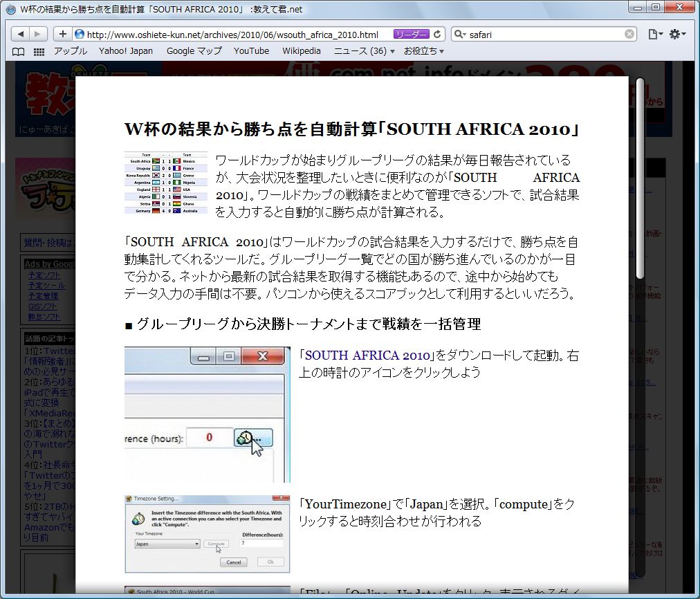Open Top Sites grid icon
Screen dimensions: 700x599
[x=39, y=52]
